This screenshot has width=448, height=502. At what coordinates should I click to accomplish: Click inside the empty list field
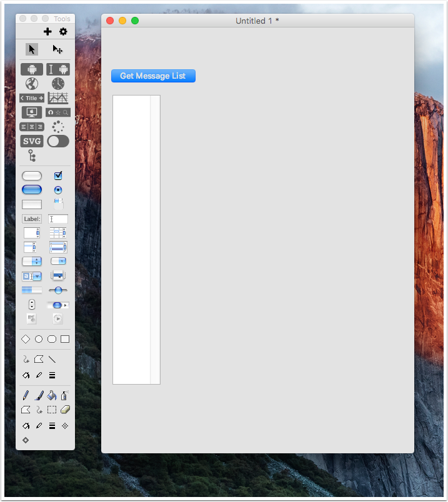(131, 240)
